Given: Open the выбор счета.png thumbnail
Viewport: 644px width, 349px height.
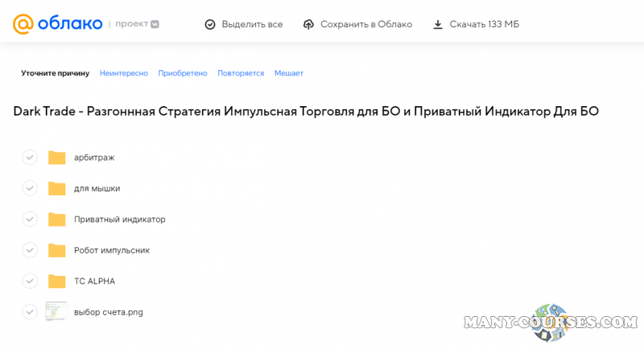Looking at the screenshot, I should click(56, 312).
